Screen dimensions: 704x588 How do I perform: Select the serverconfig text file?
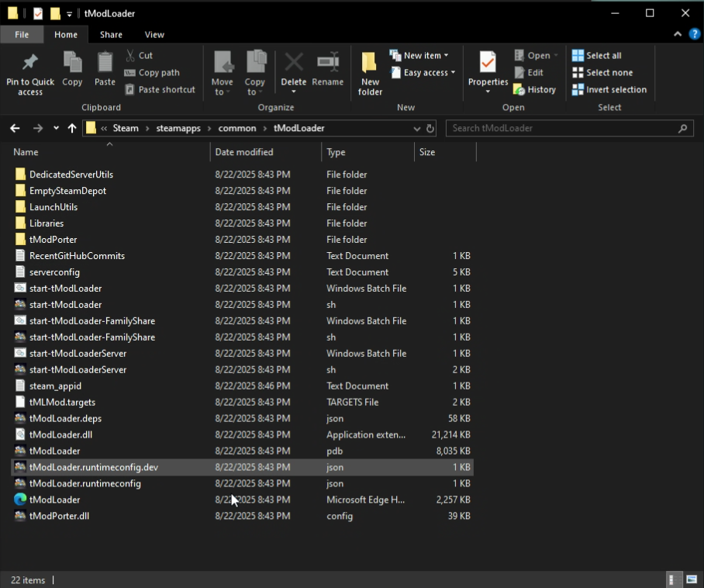click(242, 272)
